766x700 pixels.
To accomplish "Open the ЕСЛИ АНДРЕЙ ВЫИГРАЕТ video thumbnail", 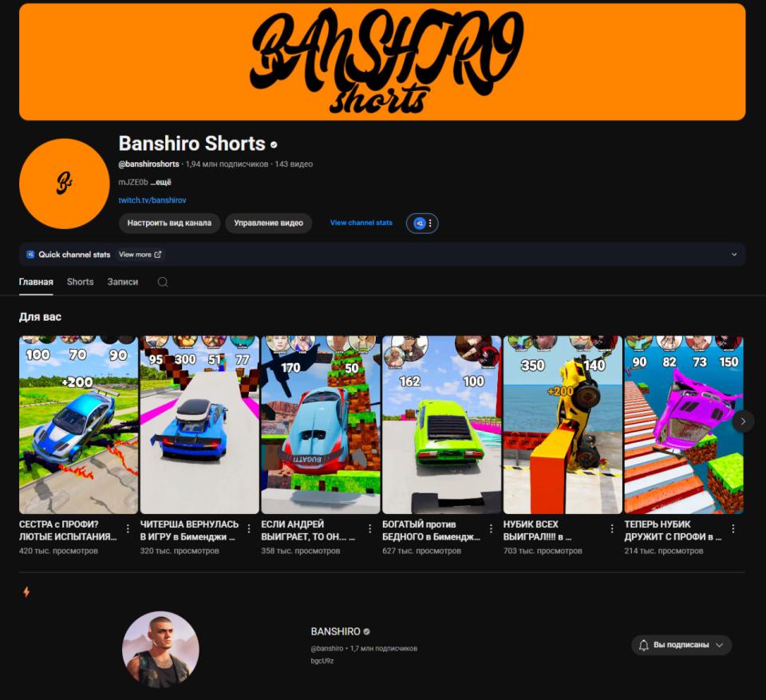I will pos(321,425).
